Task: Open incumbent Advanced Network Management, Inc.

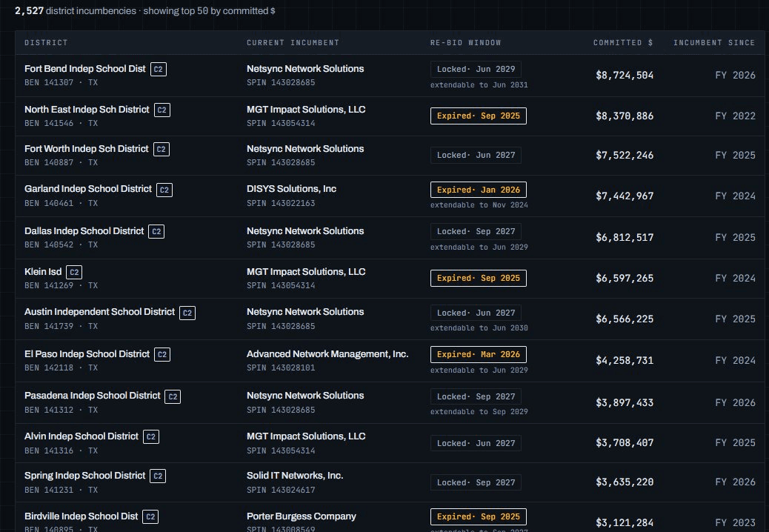Action: coord(327,354)
